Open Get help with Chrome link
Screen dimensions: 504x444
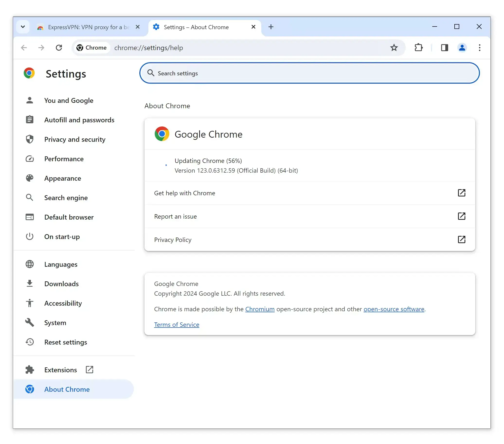pyautogui.click(x=310, y=193)
